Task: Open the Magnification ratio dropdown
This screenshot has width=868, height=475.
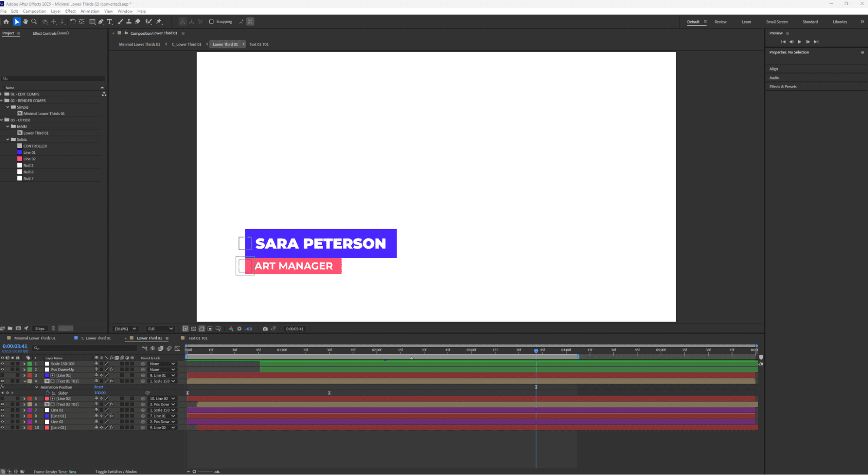Action: [x=125, y=329]
